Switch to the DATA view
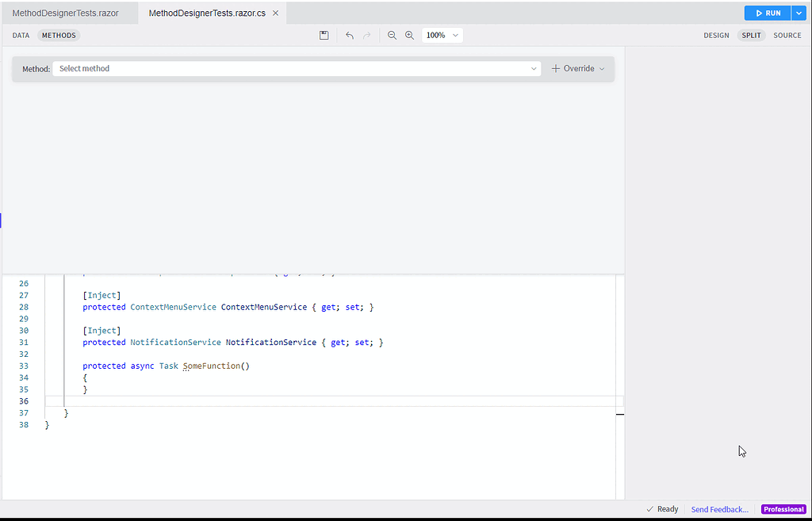 pos(21,35)
